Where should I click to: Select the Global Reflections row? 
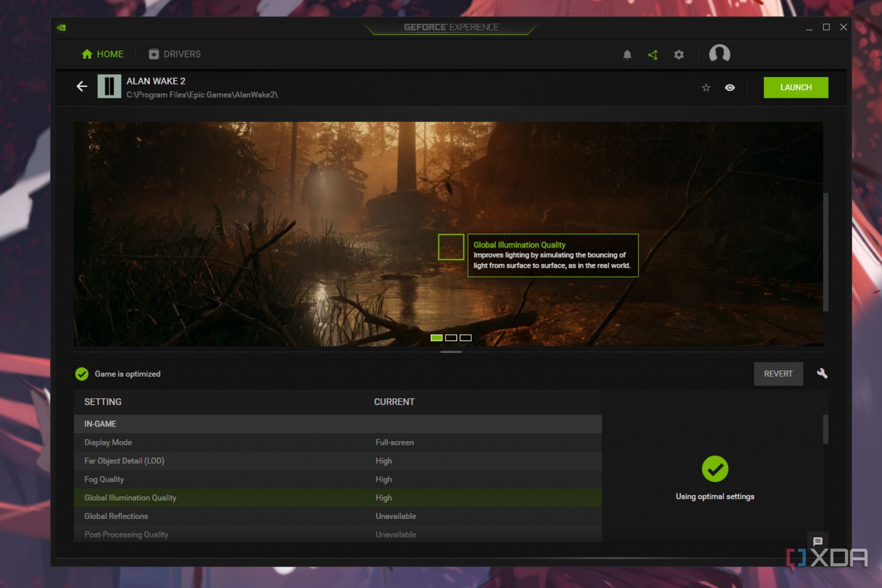338,516
